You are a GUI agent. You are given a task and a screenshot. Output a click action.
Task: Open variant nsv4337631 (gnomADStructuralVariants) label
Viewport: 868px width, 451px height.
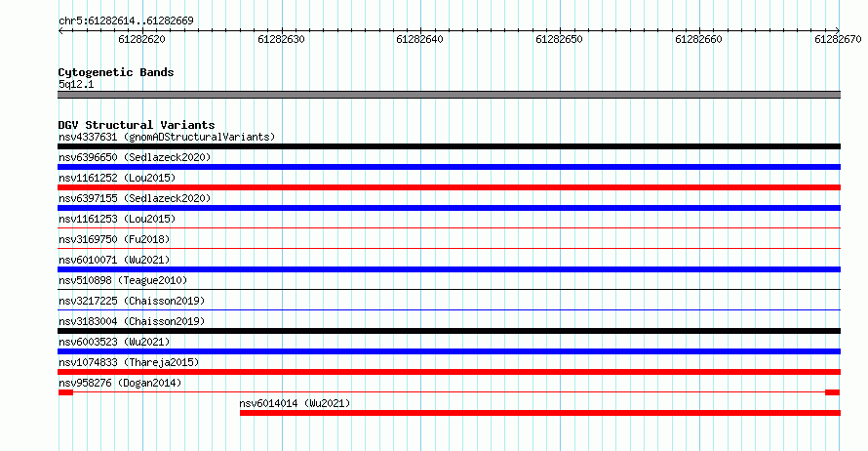click(167, 137)
